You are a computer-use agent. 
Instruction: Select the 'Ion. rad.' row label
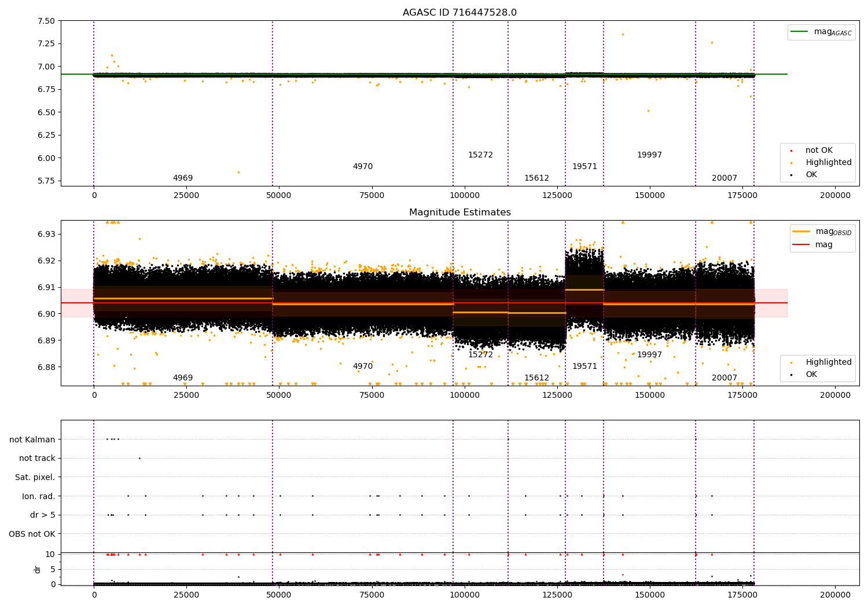[x=38, y=496]
